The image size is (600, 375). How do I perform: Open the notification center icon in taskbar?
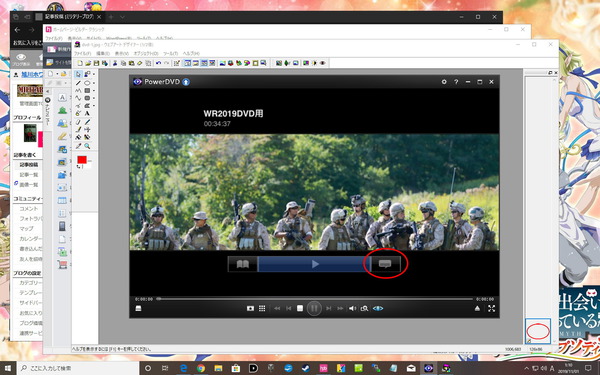(589, 368)
